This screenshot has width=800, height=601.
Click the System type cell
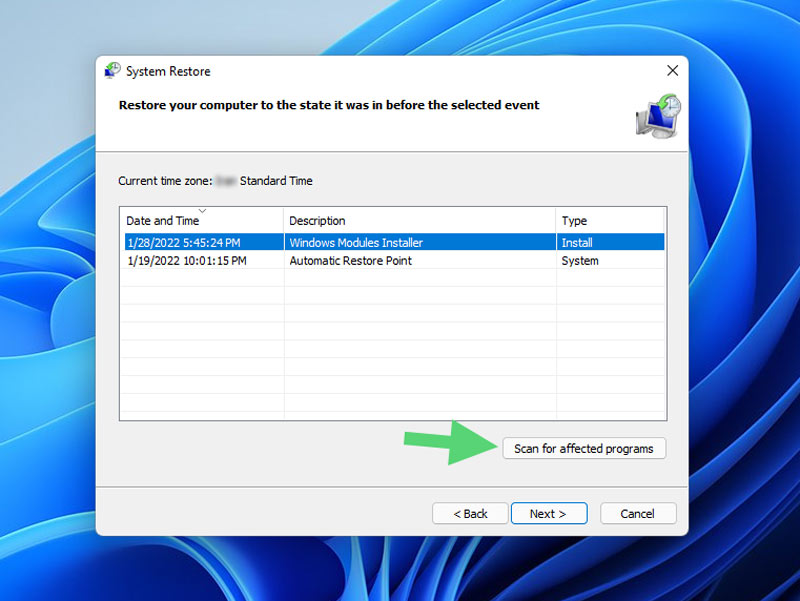580,260
